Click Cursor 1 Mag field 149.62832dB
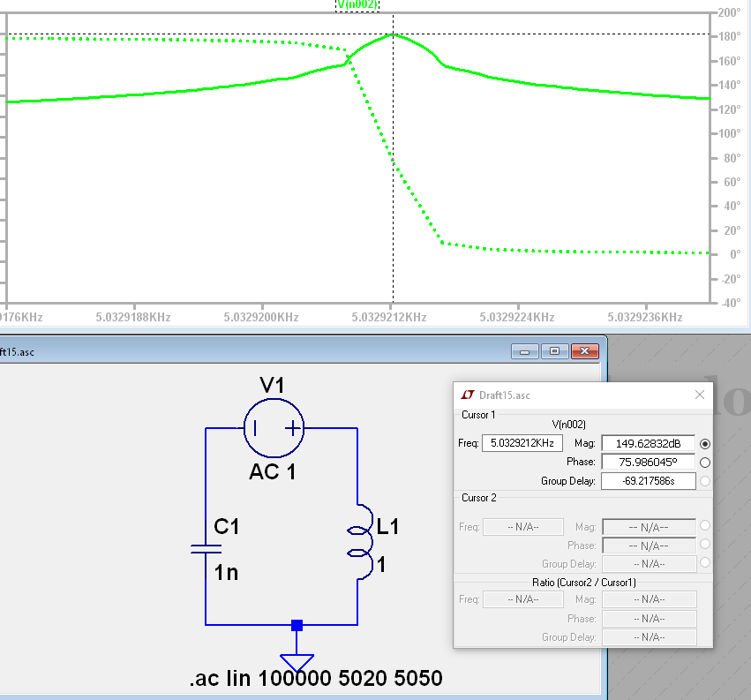 (x=648, y=444)
